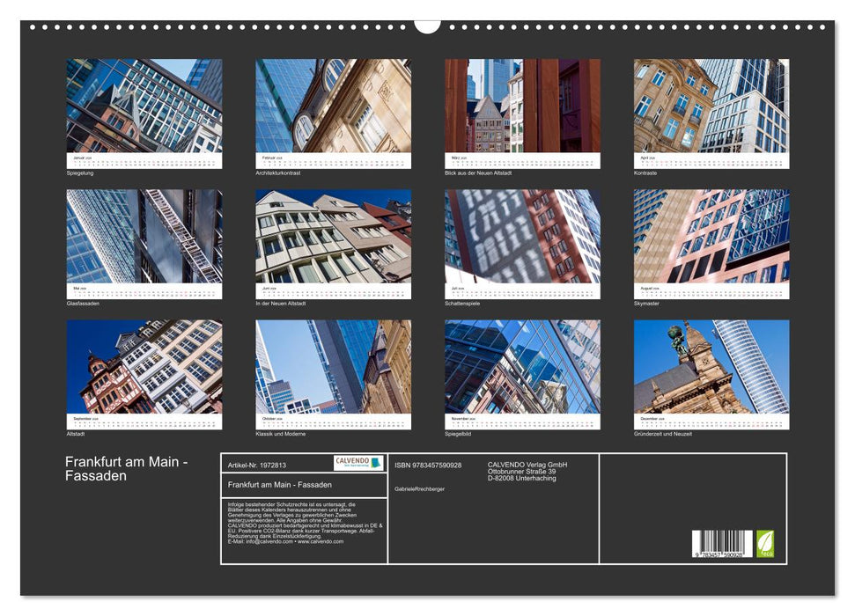Select the In der Neuen Altstadt image
This screenshot has height=616, width=855.
pos(333,236)
